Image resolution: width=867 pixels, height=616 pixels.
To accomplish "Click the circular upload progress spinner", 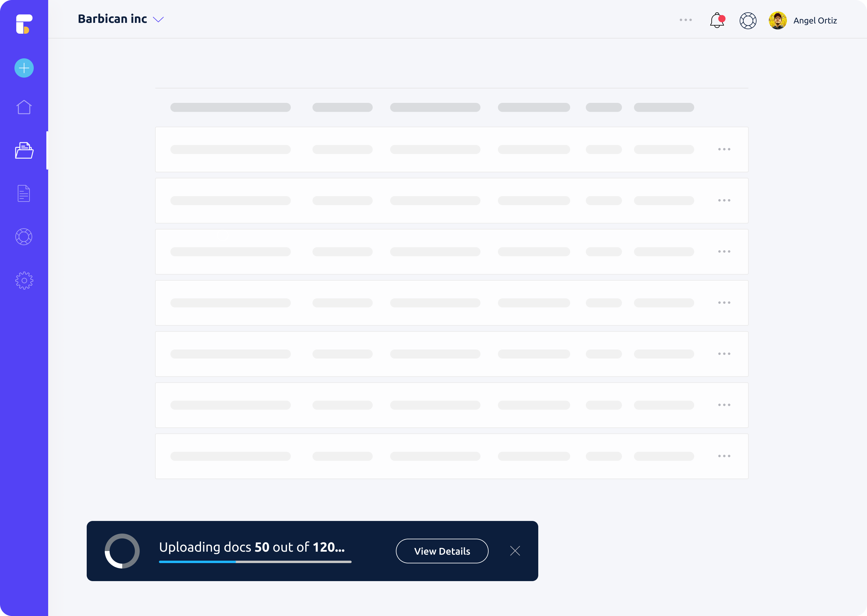I will [x=122, y=551].
